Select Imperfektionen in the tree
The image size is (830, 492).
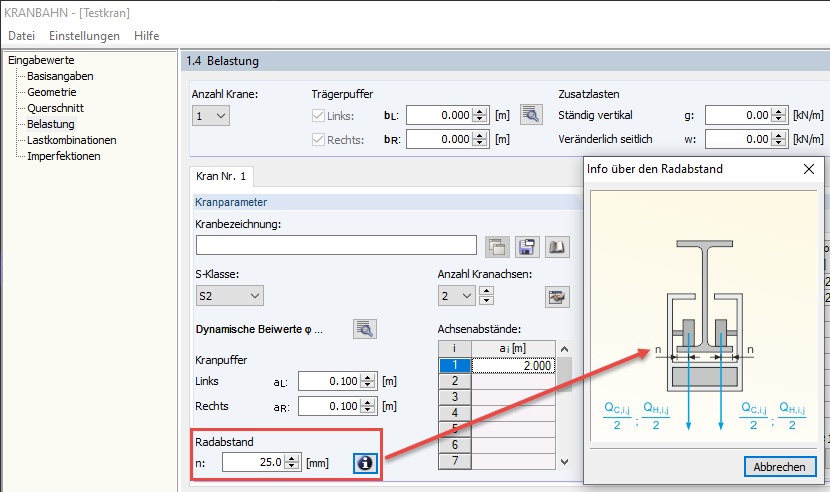coord(64,156)
